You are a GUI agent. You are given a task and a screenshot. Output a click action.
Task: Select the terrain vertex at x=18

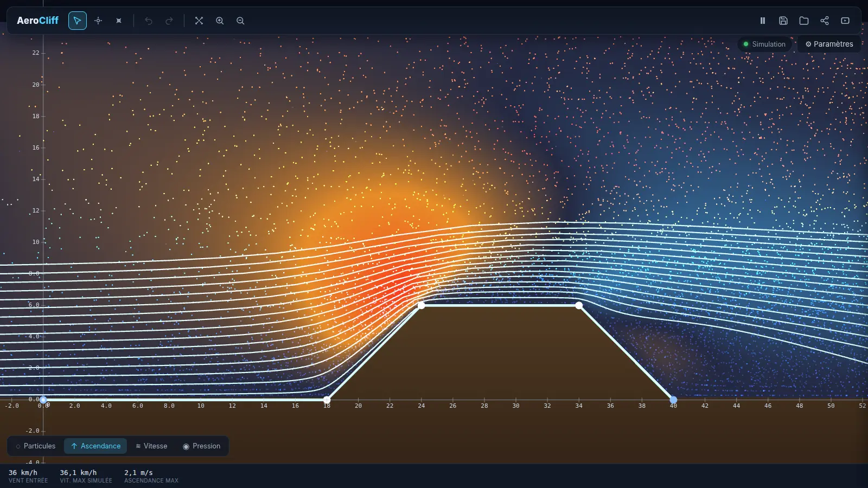click(x=327, y=400)
